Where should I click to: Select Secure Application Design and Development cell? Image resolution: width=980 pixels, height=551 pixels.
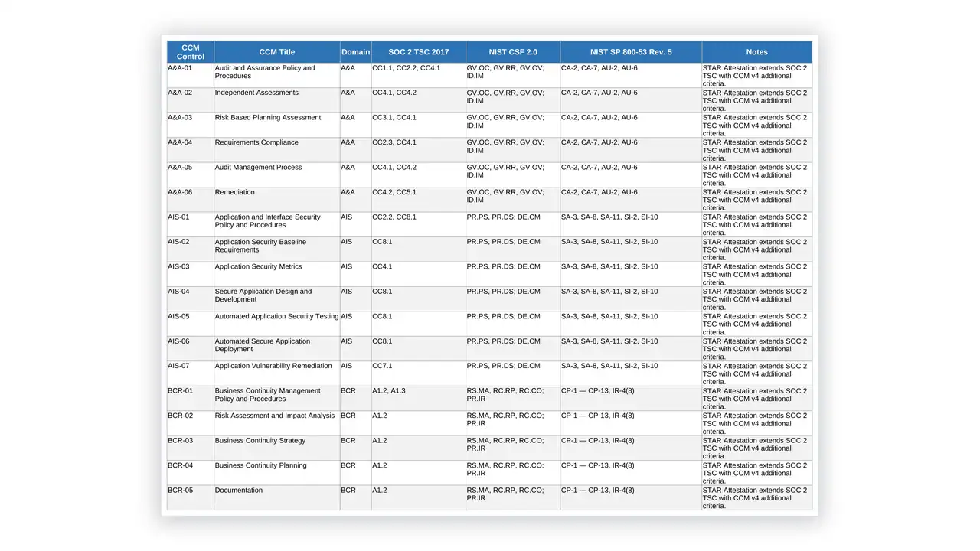point(277,299)
